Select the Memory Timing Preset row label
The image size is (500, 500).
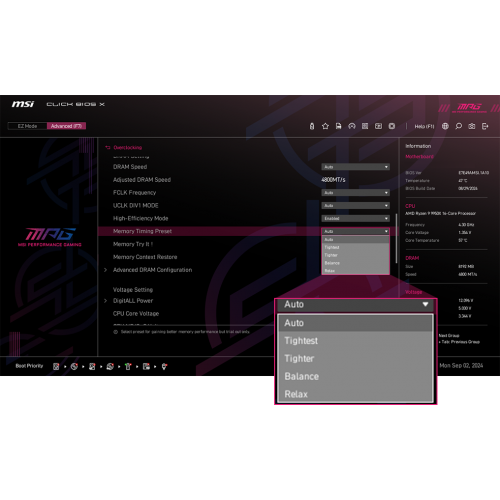(142, 231)
